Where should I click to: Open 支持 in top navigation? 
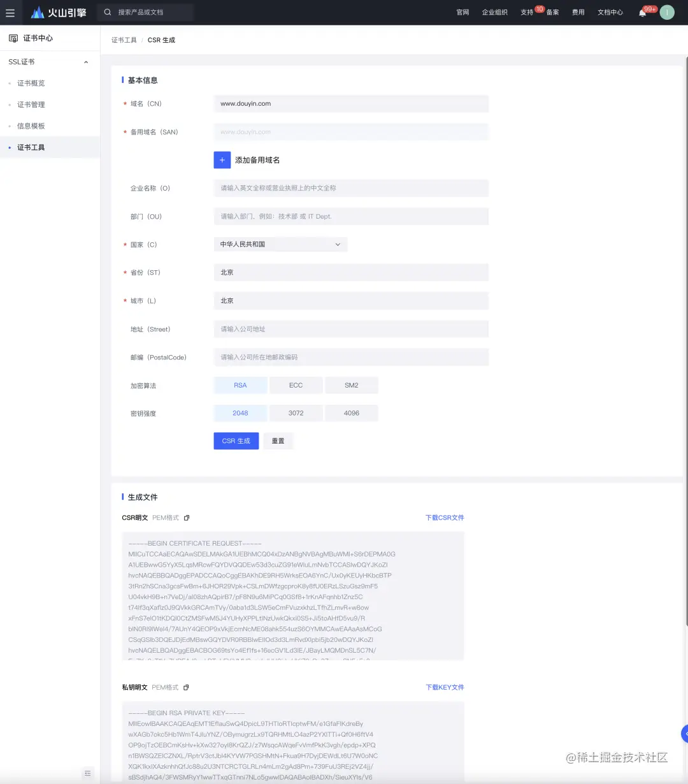[527, 13]
